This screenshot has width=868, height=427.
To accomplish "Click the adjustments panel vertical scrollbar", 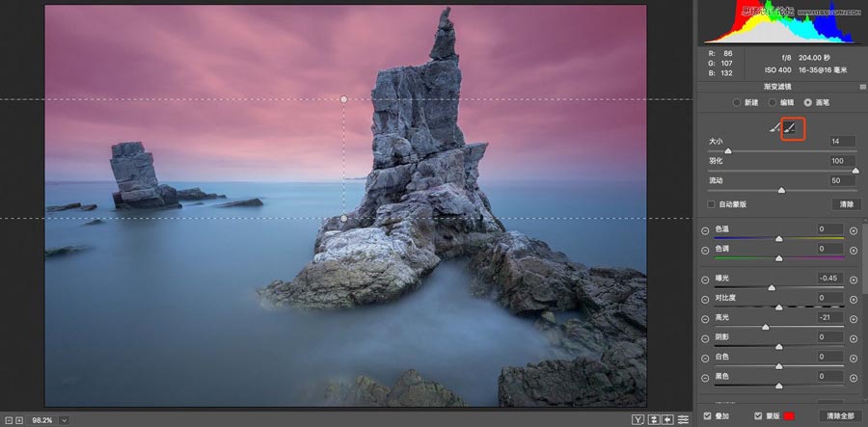I will pyautogui.click(x=865, y=259).
